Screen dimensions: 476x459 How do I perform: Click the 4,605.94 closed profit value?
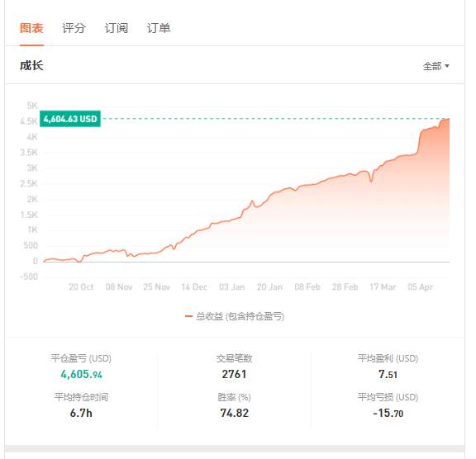pos(81,375)
